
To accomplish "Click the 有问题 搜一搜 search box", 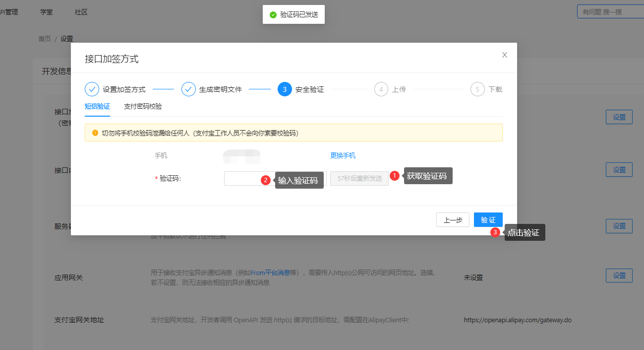I will pyautogui.click(x=611, y=12).
